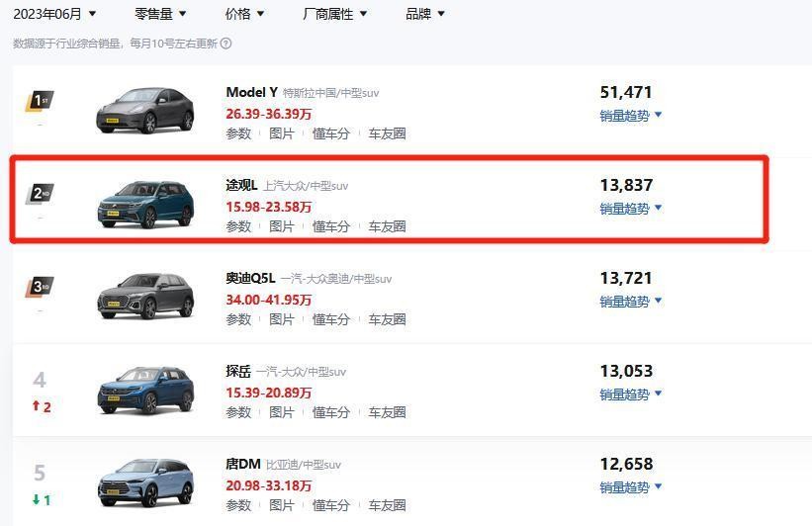Image resolution: width=812 pixels, height=526 pixels.
Task: Click the 唐DM car picture
Action: pos(145,482)
